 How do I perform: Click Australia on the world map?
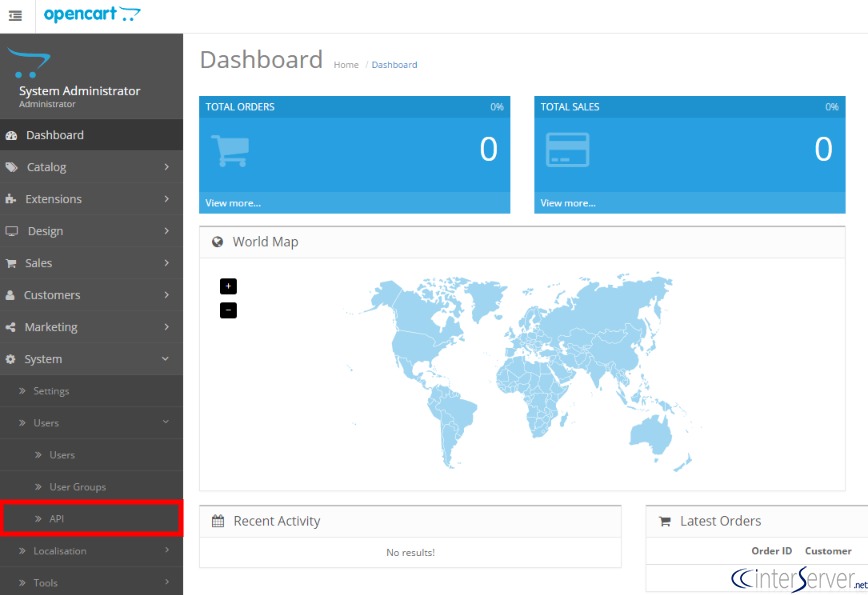650,434
